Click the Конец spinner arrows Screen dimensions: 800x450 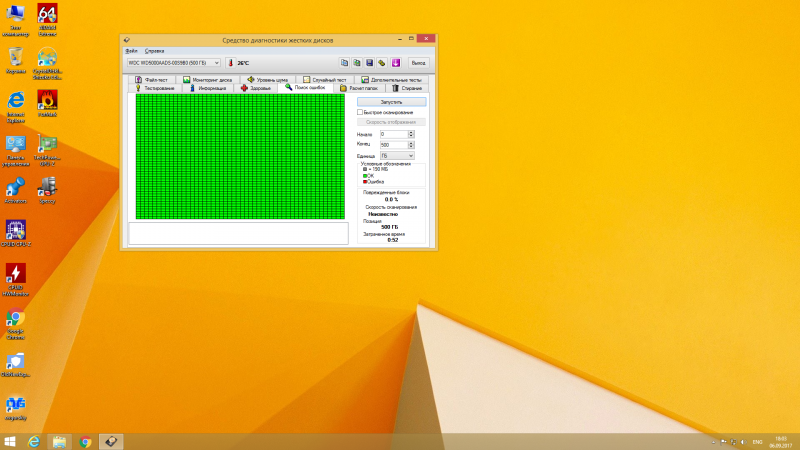pos(410,145)
